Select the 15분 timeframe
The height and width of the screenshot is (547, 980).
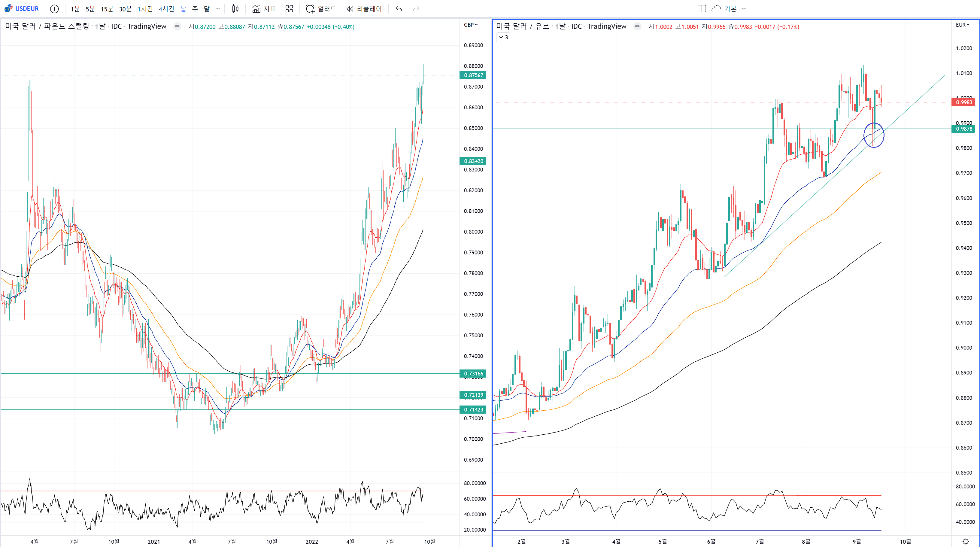pos(107,9)
